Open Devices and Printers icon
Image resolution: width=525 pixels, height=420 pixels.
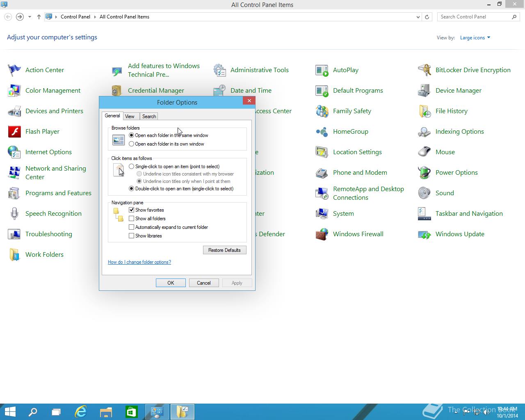tap(14, 111)
